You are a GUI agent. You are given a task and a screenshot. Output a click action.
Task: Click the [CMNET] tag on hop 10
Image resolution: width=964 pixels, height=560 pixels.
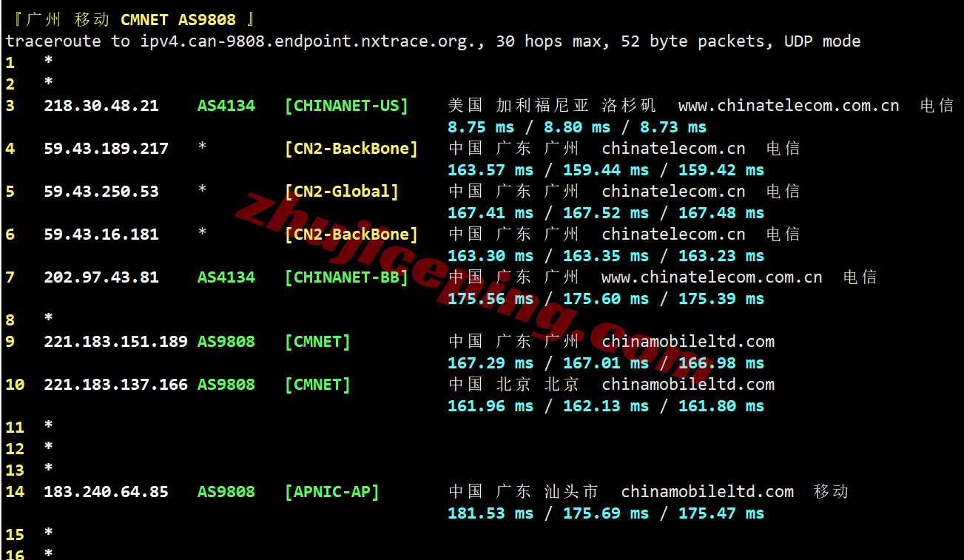pyautogui.click(x=317, y=385)
